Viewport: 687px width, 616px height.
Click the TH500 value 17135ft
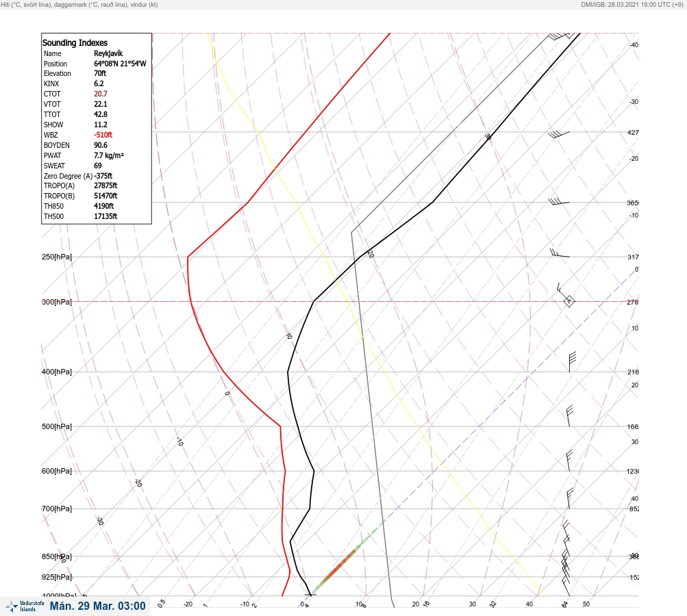pyautogui.click(x=105, y=216)
